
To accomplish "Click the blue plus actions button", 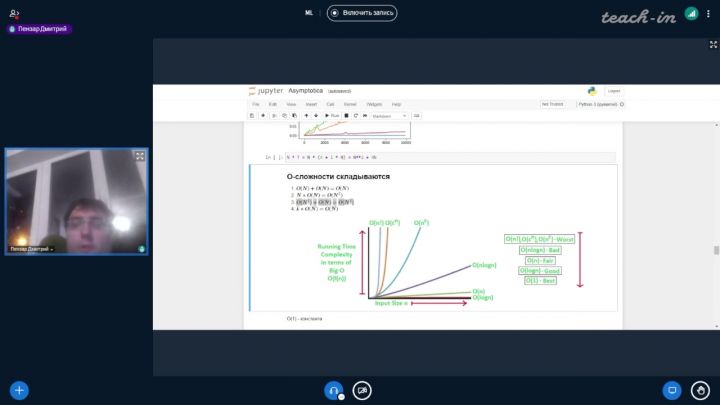I will click(19, 390).
